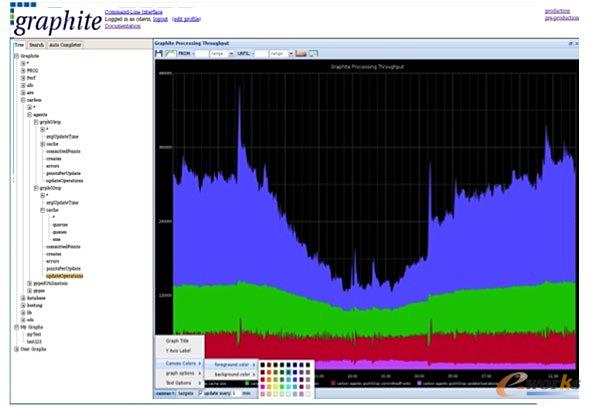Toggle the update every checkbox
The image size is (591, 407).
click(x=200, y=393)
